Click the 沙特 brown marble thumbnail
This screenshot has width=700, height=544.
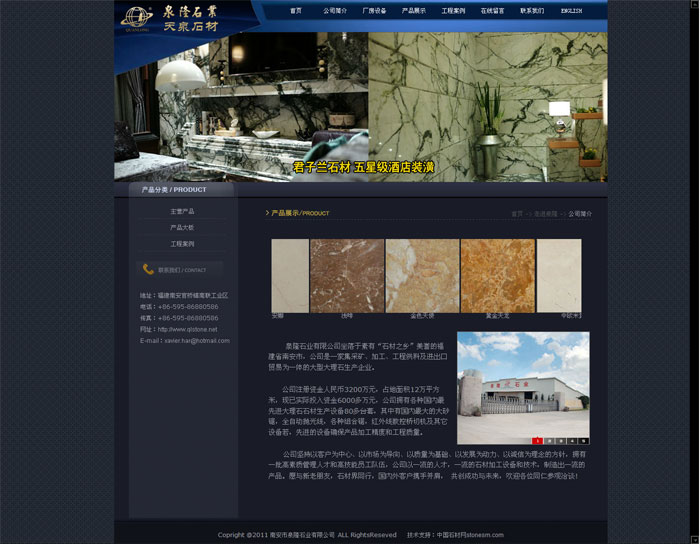[x=347, y=276]
